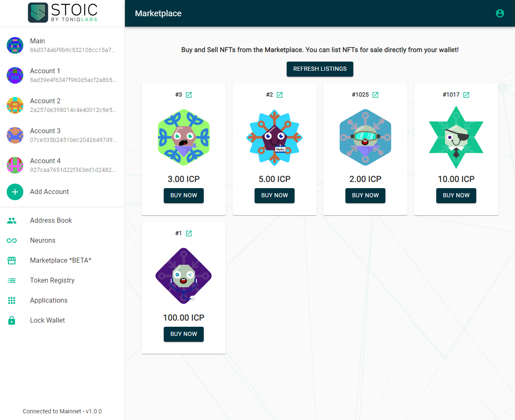Click the Marketplace page title
Screen dimensions: 515x420
[x=158, y=13]
